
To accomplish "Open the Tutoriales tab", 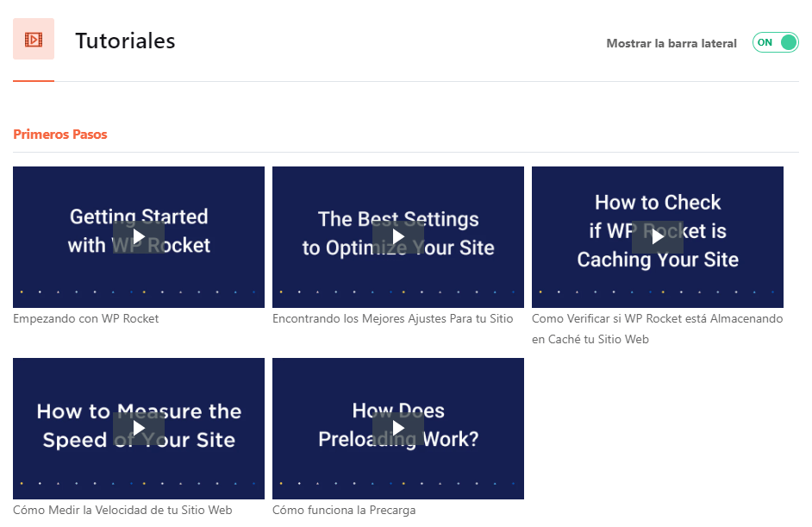I will pyautogui.click(x=124, y=40).
